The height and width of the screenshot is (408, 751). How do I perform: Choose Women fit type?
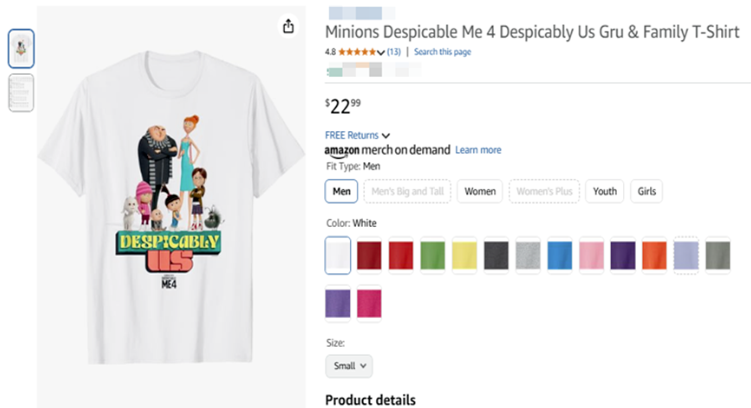pos(480,191)
